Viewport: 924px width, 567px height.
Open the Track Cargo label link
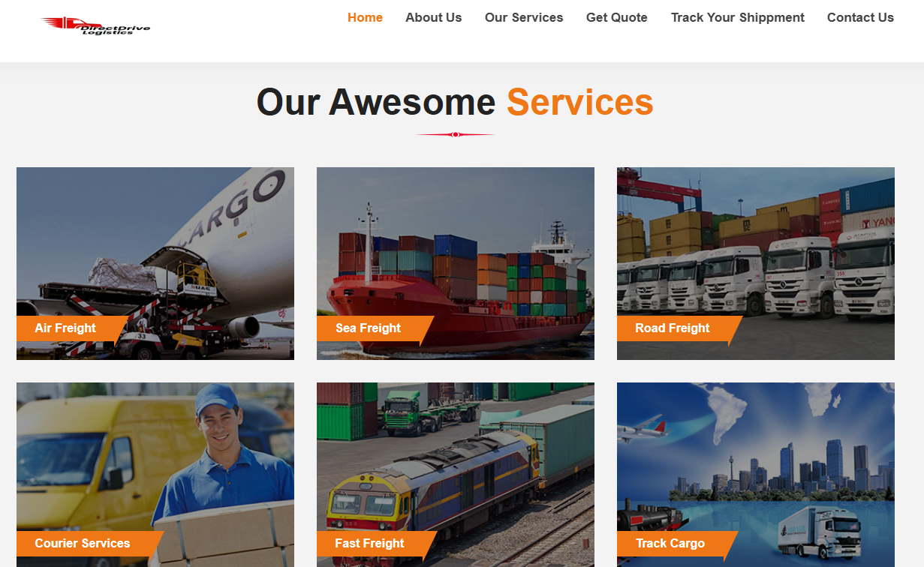coord(676,544)
